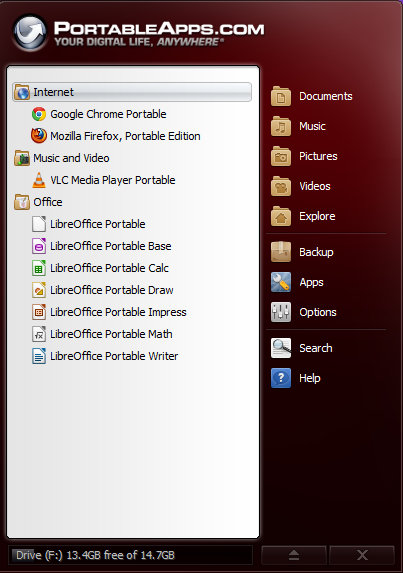Open LibreOffice Portable Writer
Viewport: 403px width, 573px height.
(x=105, y=356)
